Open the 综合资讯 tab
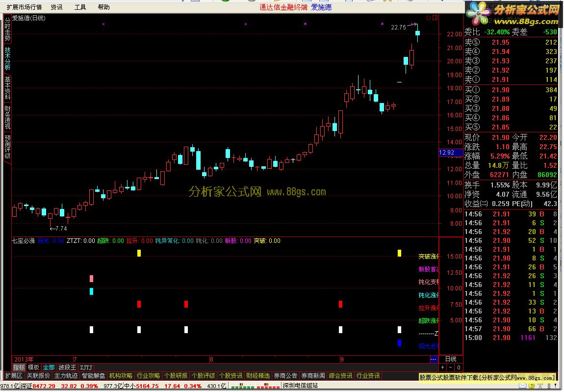Viewport: 564px width, 392px height. pos(341,376)
